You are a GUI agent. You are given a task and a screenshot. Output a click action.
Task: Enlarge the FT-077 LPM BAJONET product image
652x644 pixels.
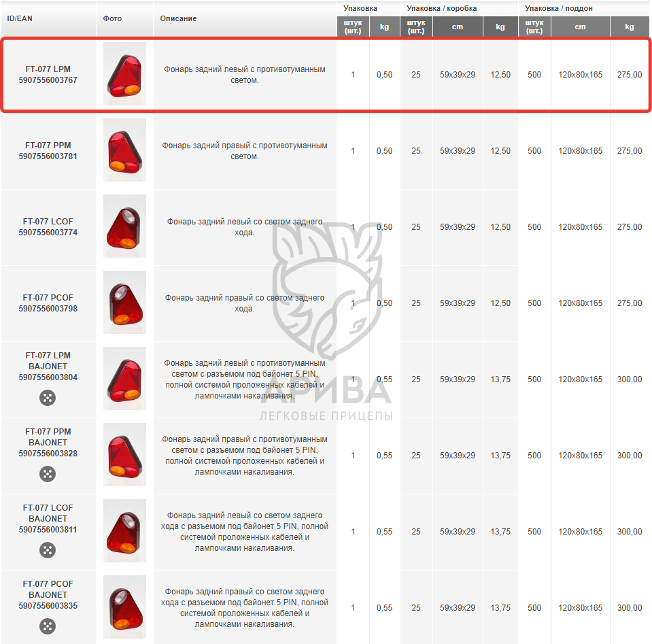(124, 379)
